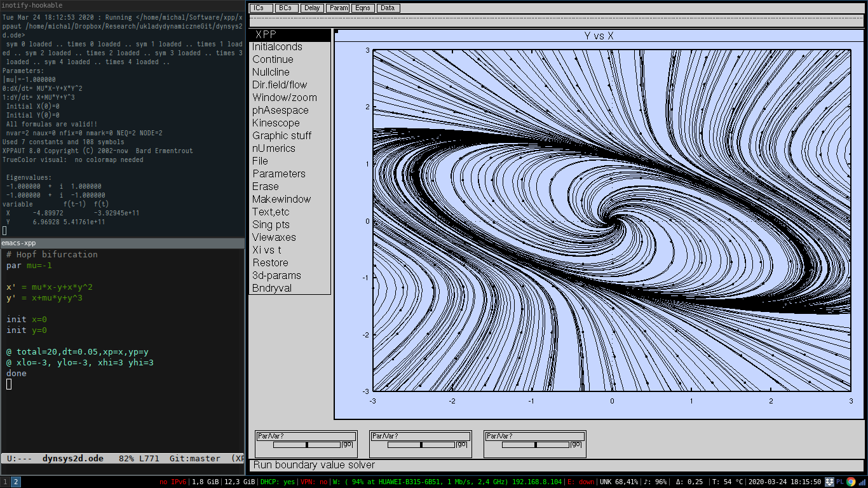Screen dimensions: 868x488
Task: Select Bndryval menu item
Action: point(290,288)
